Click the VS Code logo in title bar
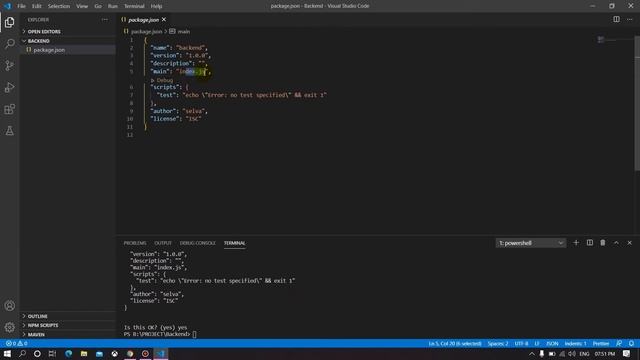 [7, 6]
